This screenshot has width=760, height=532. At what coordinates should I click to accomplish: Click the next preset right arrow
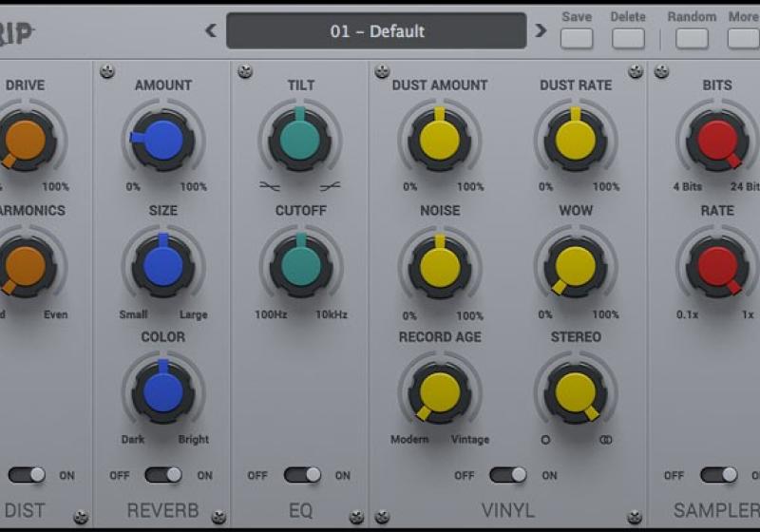[x=541, y=30]
